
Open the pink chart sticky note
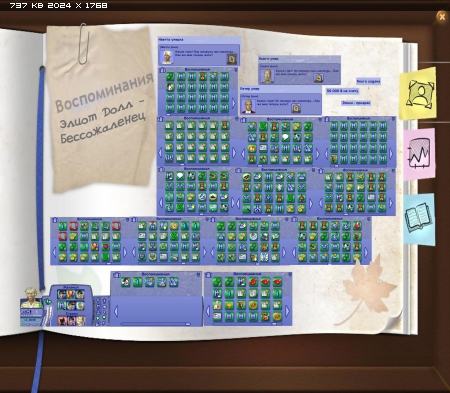[420, 154]
